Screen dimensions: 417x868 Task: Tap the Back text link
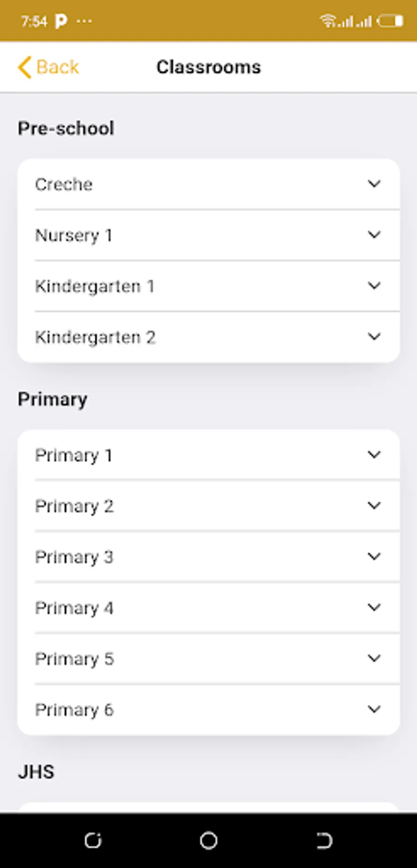click(57, 67)
